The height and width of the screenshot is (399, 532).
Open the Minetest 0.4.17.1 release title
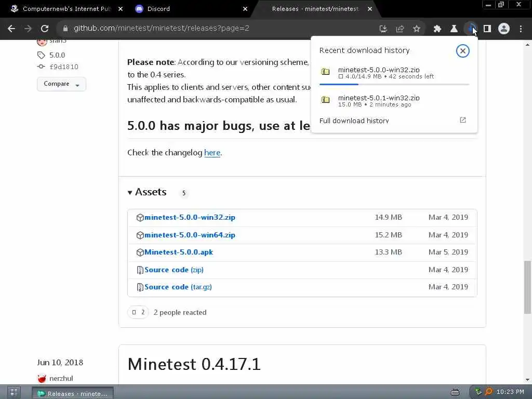coord(194,364)
